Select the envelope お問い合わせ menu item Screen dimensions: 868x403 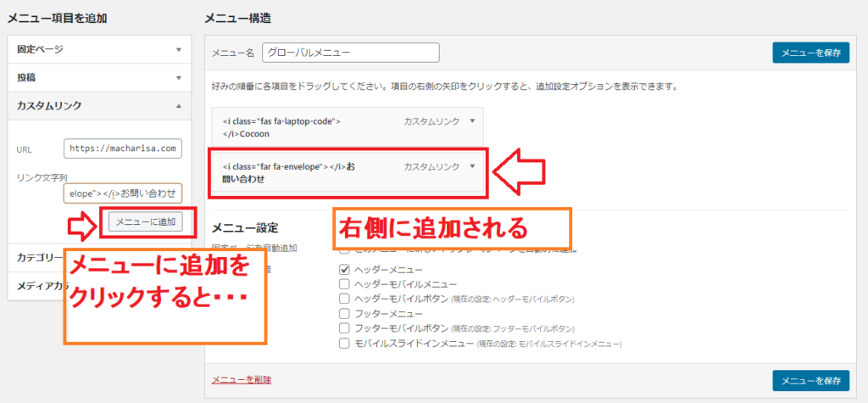click(348, 172)
